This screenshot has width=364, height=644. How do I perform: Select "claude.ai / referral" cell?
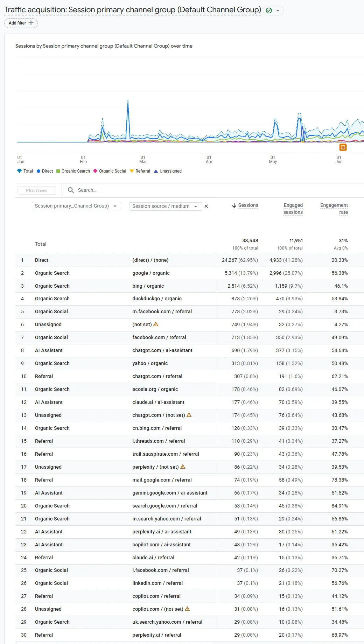pos(153,558)
